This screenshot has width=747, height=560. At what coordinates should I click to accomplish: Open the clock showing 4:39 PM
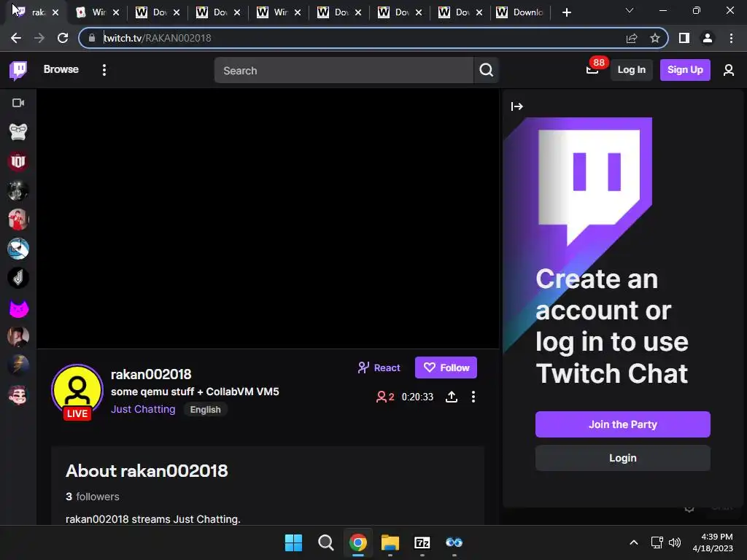click(713, 542)
